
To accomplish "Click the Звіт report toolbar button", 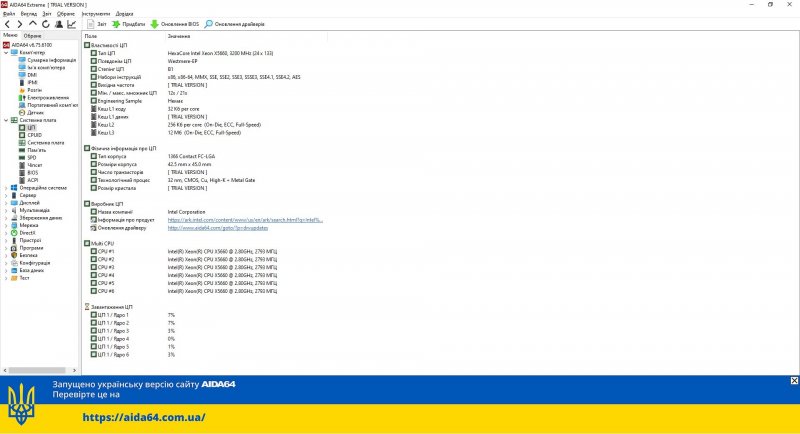I will point(96,23).
